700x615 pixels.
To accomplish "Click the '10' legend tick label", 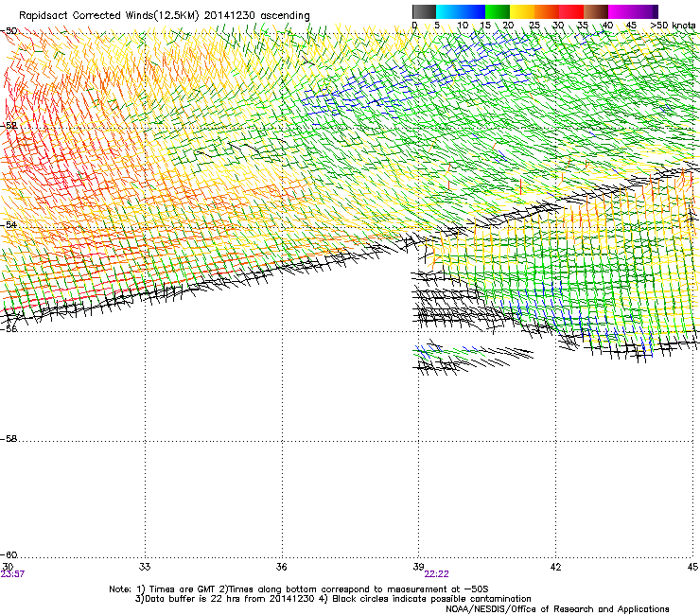I will tap(463, 26).
